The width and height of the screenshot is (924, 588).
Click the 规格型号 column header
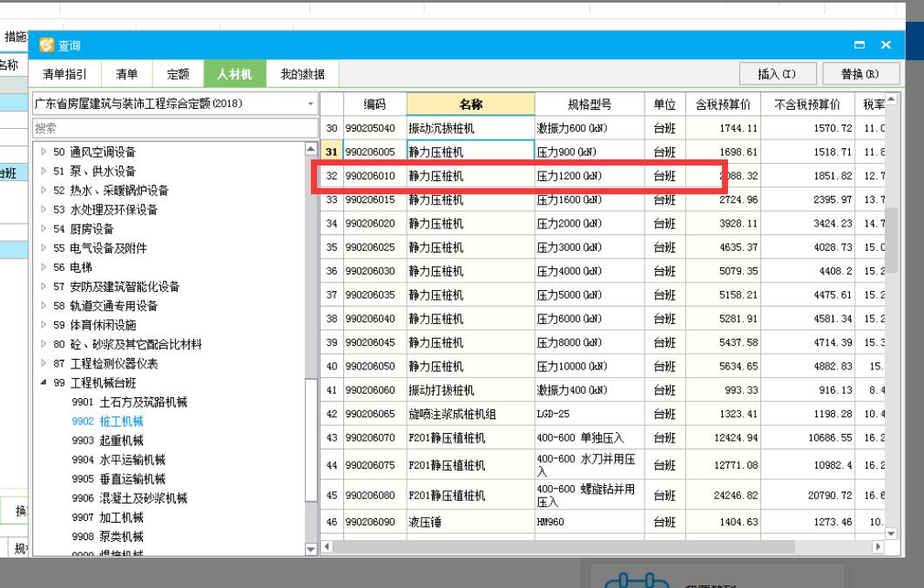pyautogui.click(x=590, y=105)
